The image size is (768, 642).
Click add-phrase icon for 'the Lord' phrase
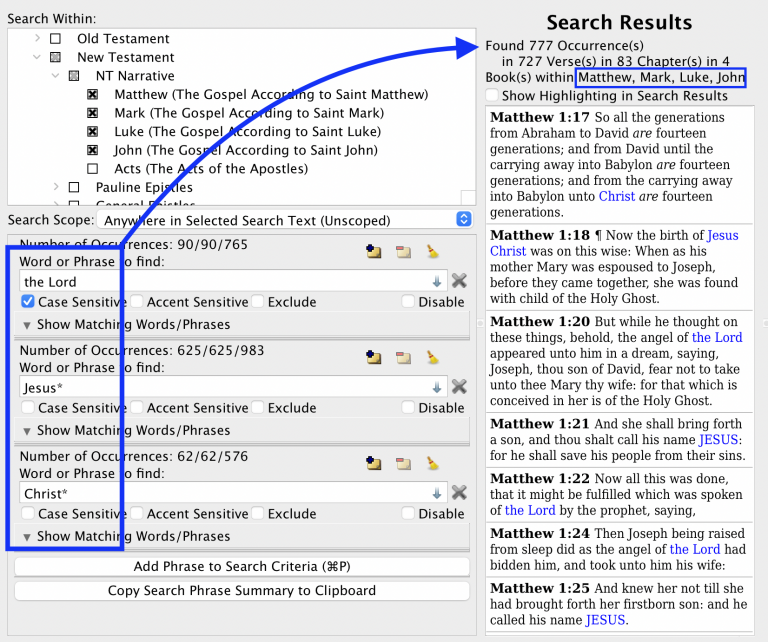coord(374,252)
